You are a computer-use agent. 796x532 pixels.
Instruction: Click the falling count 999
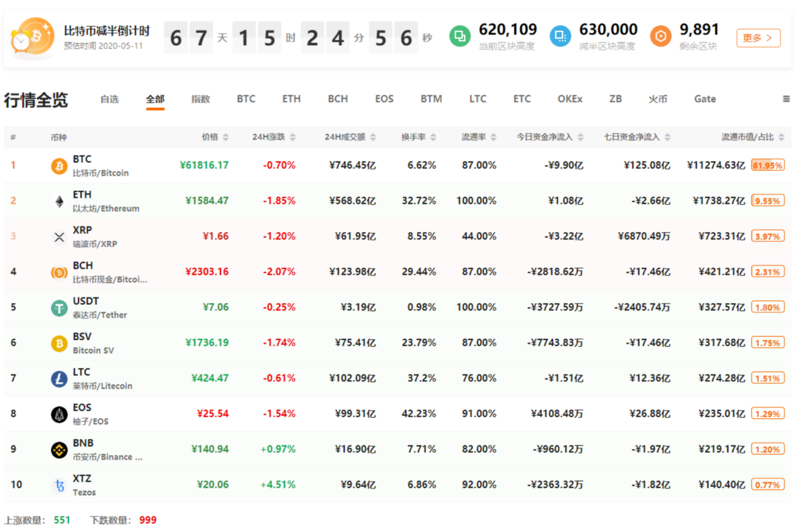click(148, 520)
